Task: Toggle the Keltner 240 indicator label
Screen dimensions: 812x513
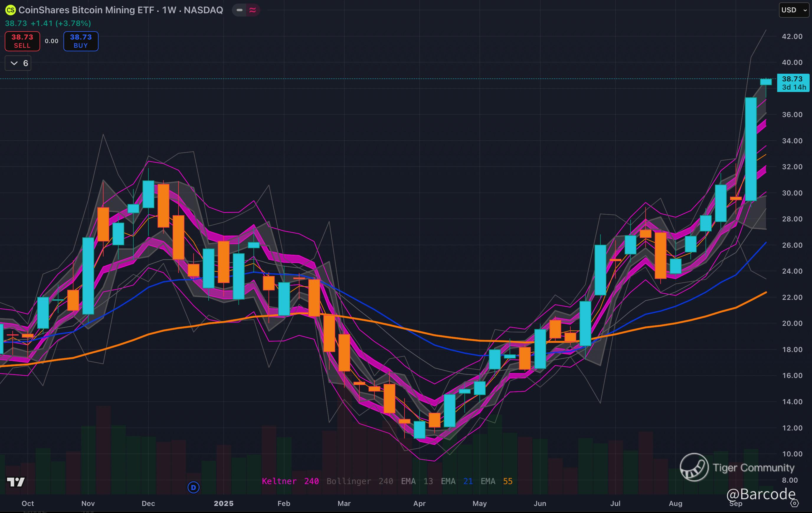Action: click(290, 481)
